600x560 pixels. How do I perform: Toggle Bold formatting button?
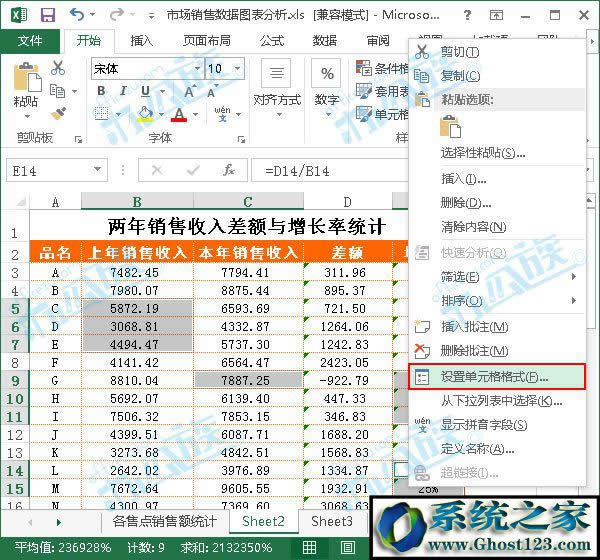point(101,92)
